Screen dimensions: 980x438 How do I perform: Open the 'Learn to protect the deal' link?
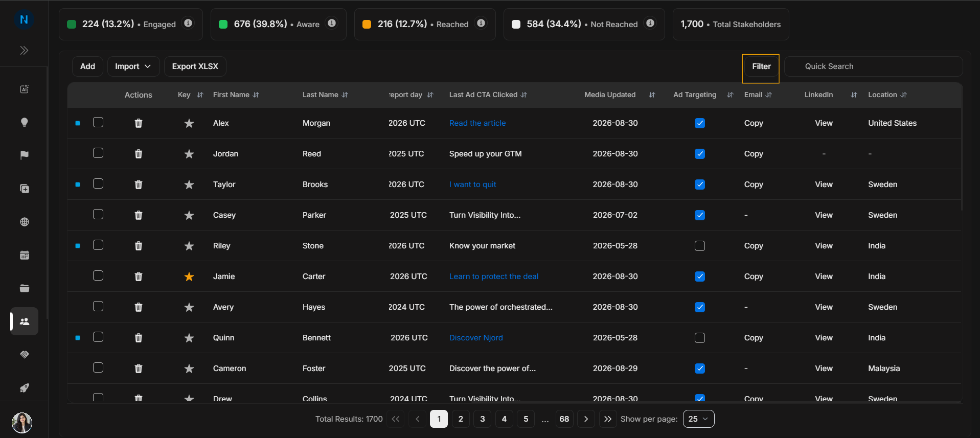pyautogui.click(x=494, y=276)
